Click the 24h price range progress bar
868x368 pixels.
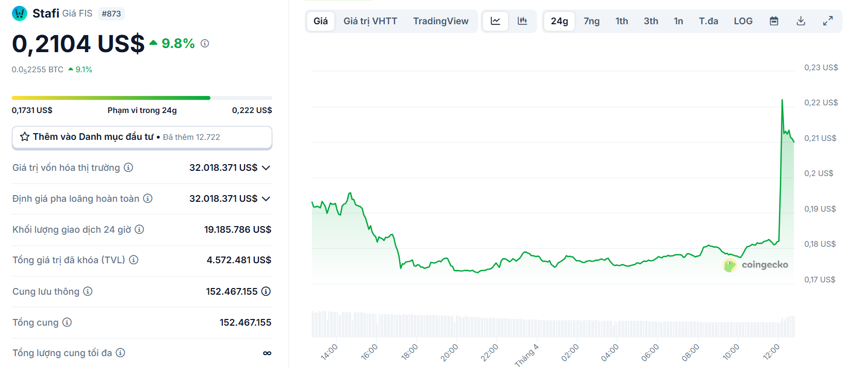[x=142, y=98]
